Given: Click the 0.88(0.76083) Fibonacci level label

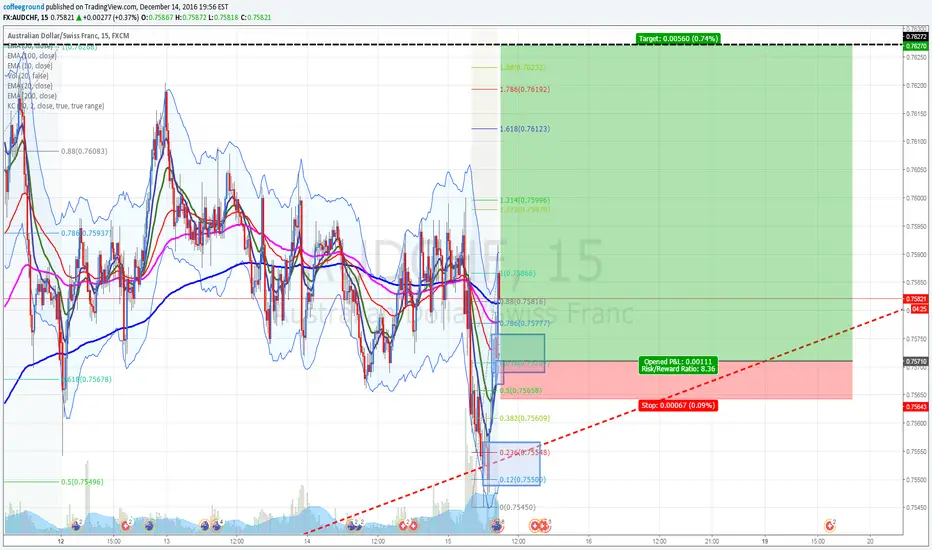Looking at the screenshot, I should [84, 152].
